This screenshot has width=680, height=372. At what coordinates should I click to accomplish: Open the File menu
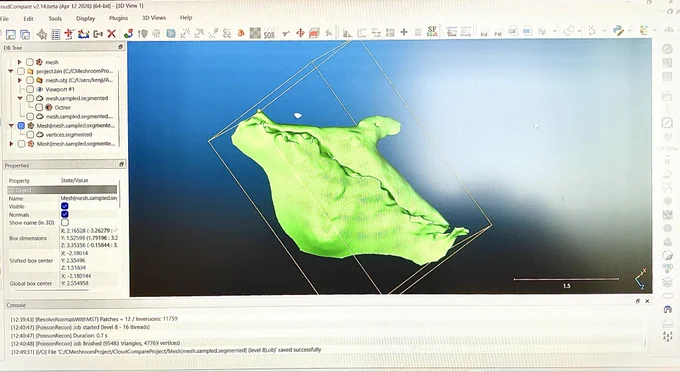(x=5, y=19)
